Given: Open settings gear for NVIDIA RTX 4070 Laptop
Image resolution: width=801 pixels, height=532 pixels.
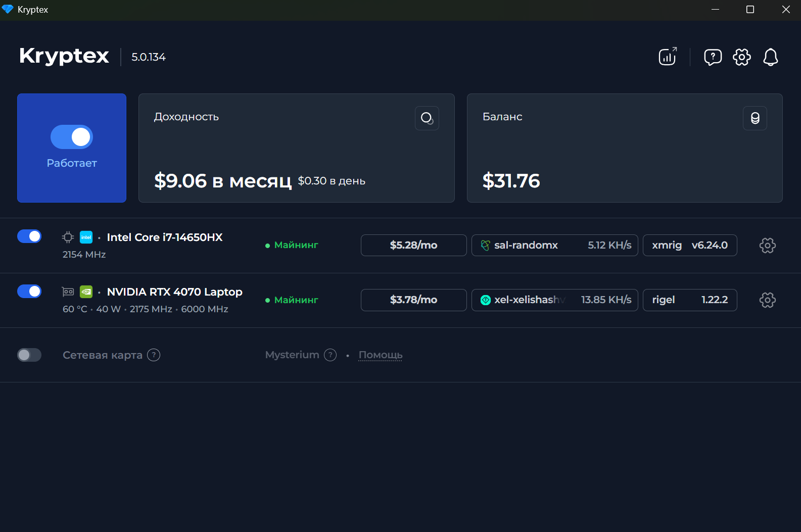Looking at the screenshot, I should click(x=768, y=300).
